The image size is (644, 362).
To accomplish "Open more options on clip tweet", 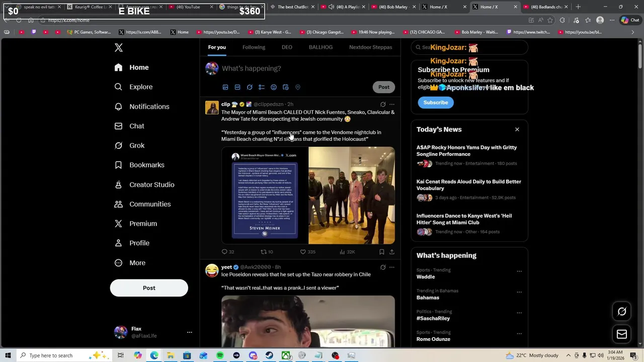I will coord(392,105).
